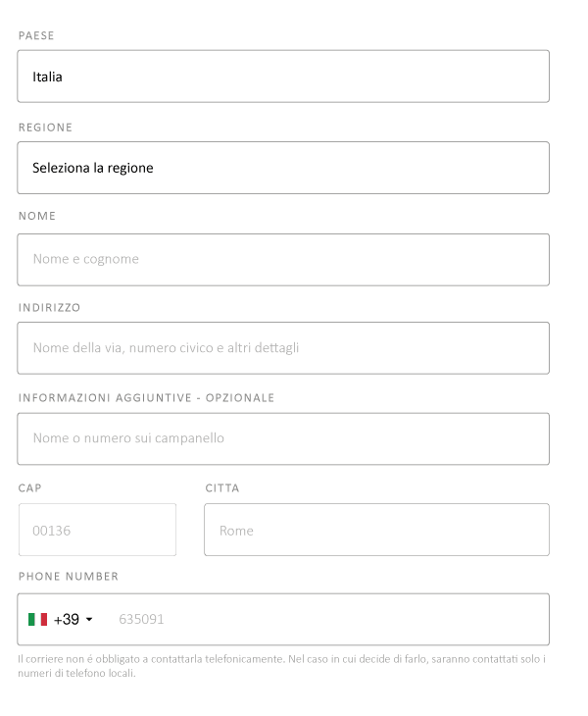Screen dimensions: 588x716
Task: Click the Italian flag icon
Action: click(38, 620)
